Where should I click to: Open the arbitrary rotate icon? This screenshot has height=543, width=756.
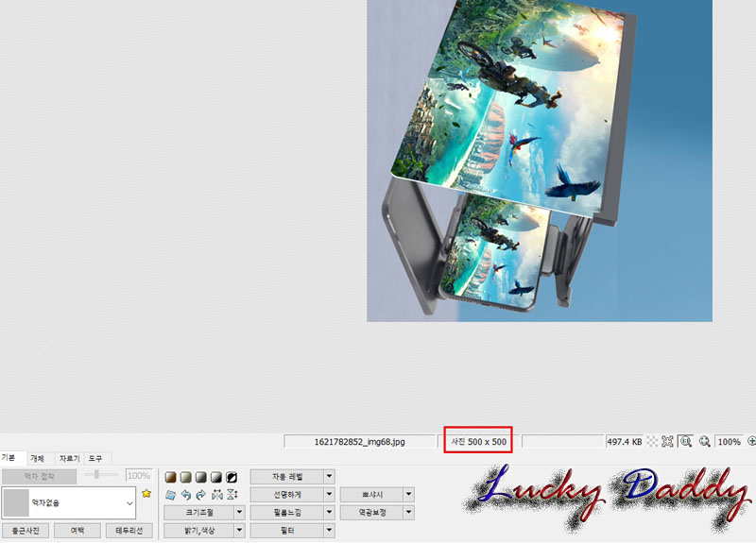[170, 494]
